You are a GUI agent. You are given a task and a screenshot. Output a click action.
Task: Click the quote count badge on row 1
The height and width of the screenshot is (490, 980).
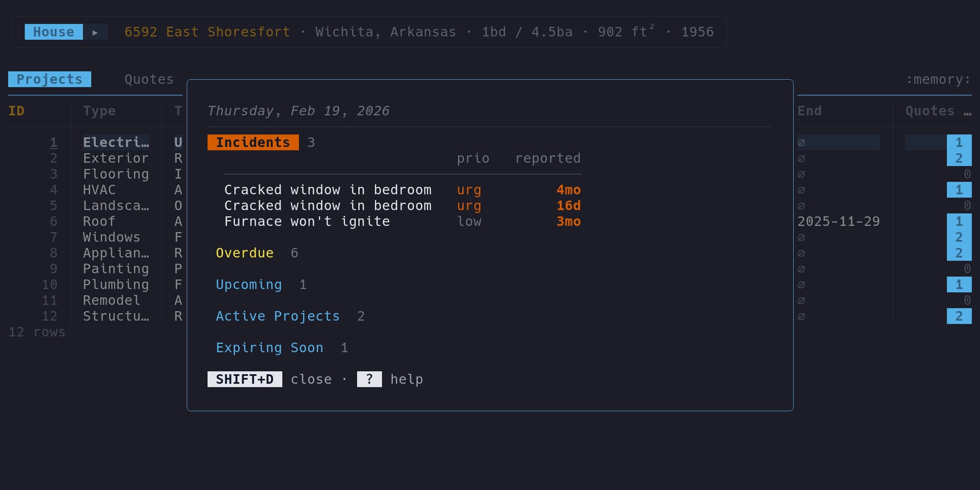click(x=959, y=142)
